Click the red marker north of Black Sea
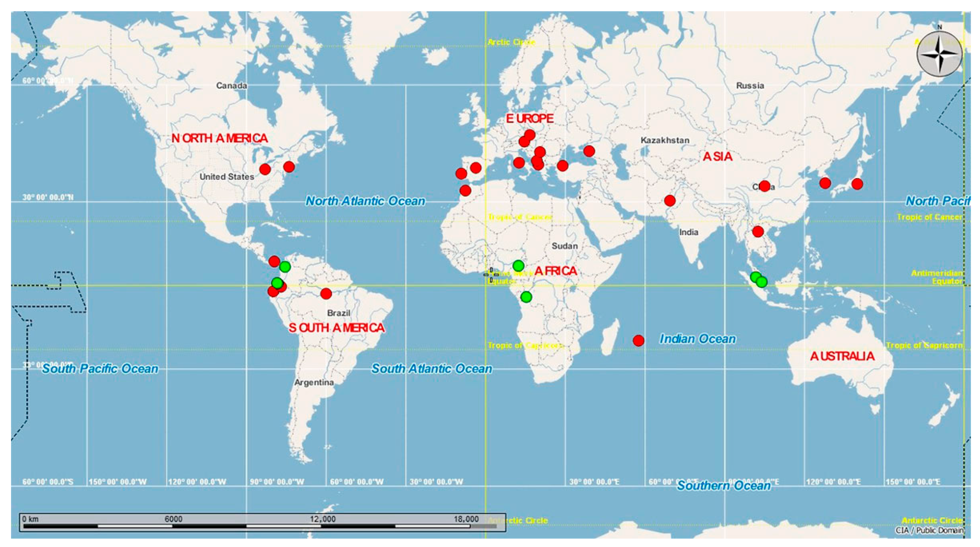This screenshot has width=980, height=547. [x=589, y=151]
